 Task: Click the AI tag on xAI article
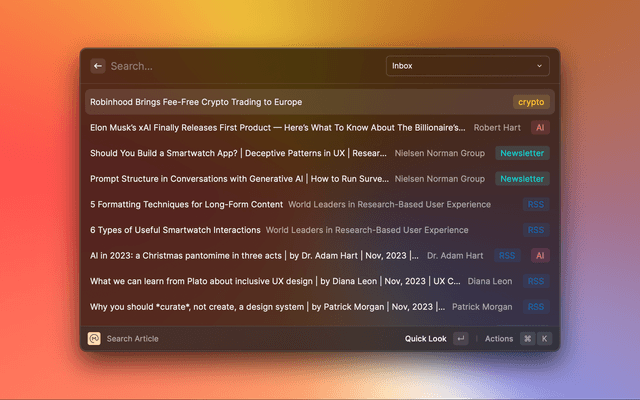[x=539, y=128]
